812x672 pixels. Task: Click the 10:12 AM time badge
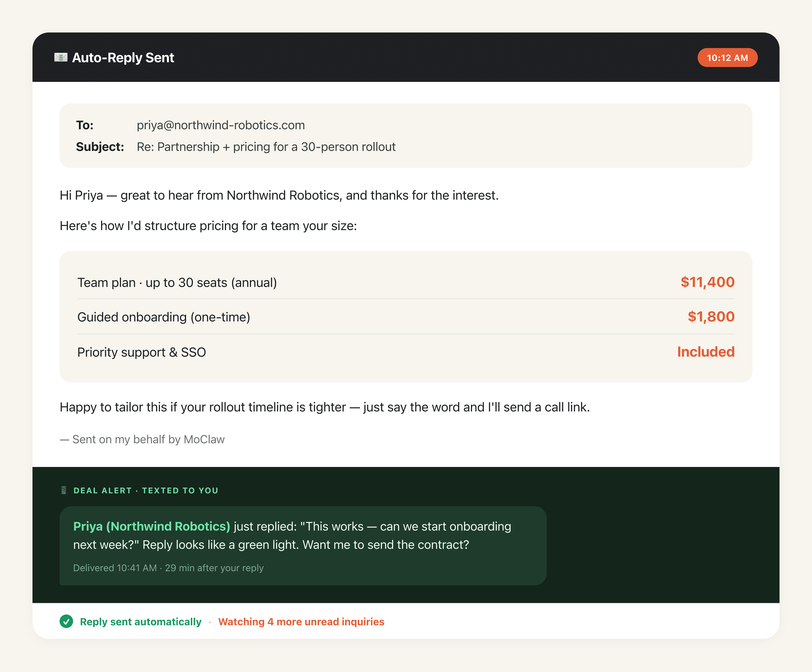point(727,58)
